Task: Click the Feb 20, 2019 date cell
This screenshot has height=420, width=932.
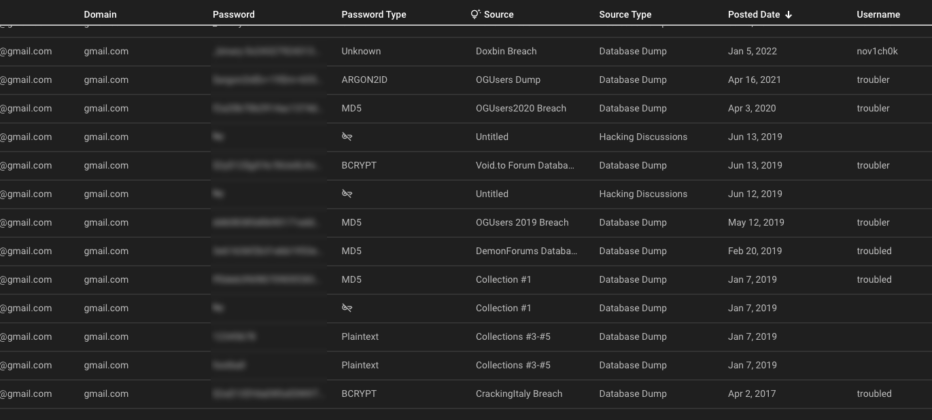Action: pyautogui.click(x=754, y=251)
